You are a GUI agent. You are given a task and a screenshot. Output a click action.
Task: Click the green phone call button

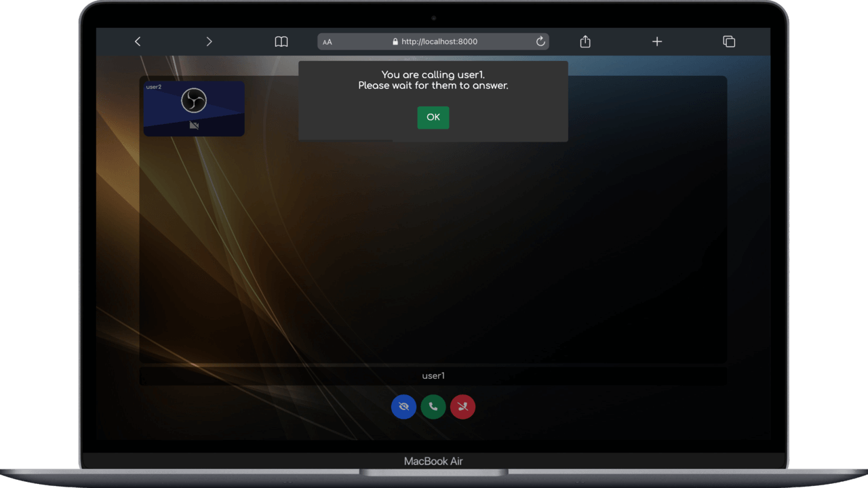(x=433, y=407)
